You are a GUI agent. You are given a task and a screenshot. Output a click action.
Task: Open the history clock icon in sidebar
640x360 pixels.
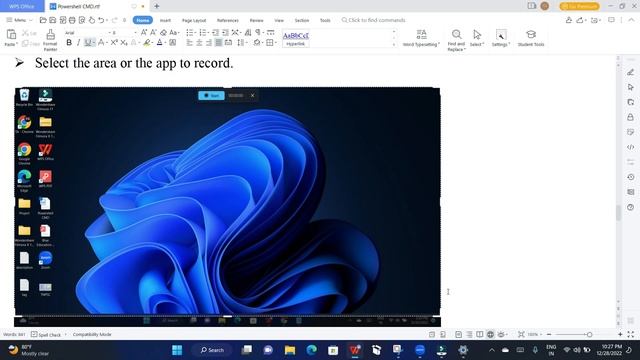[631, 177]
